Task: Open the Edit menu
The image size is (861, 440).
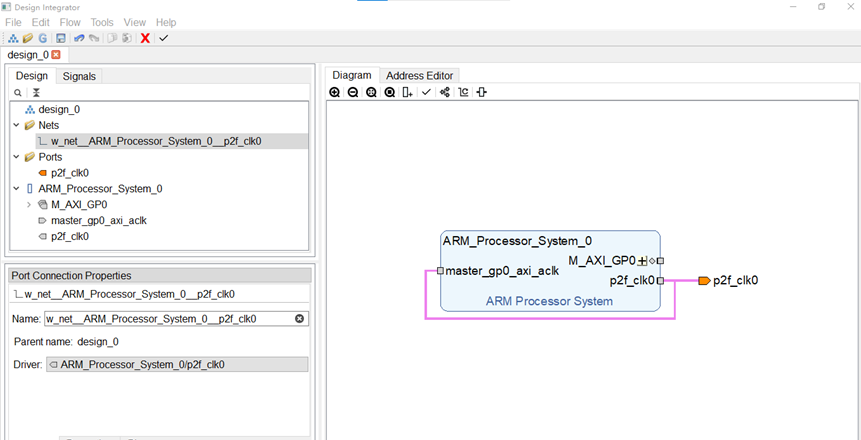Action: (x=41, y=23)
